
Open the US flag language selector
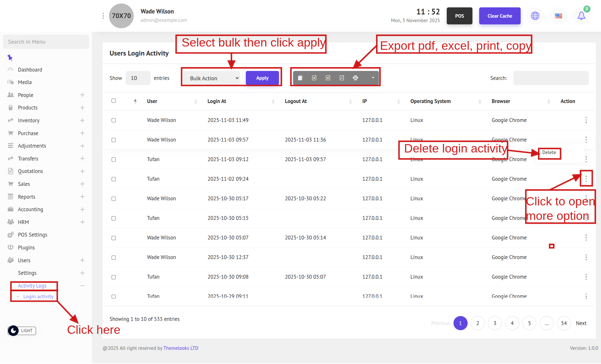coord(559,16)
